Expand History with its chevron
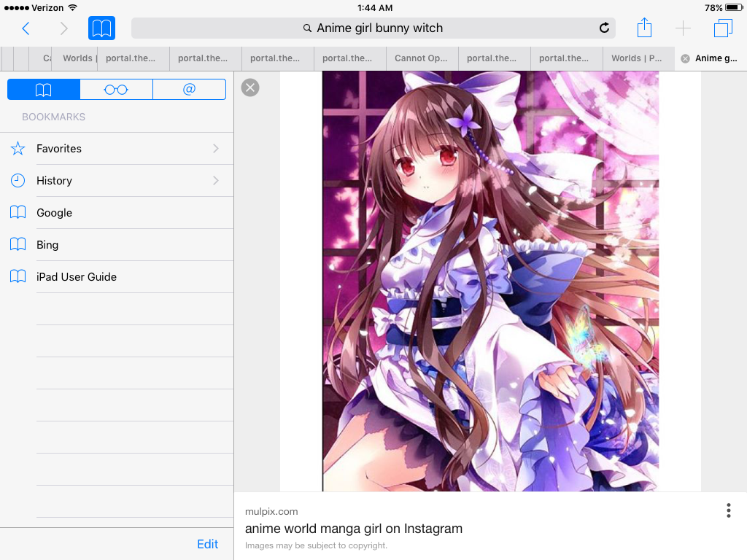 click(x=216, y=181)
